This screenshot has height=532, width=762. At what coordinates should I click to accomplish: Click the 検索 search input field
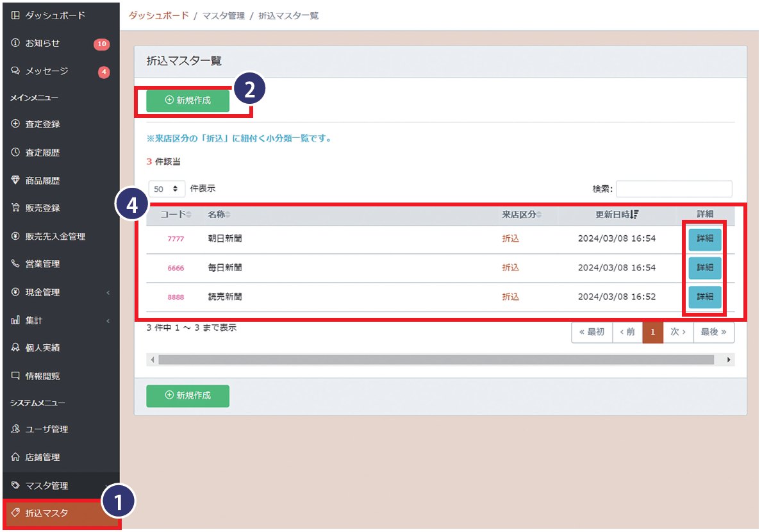(x=674, y=189)
